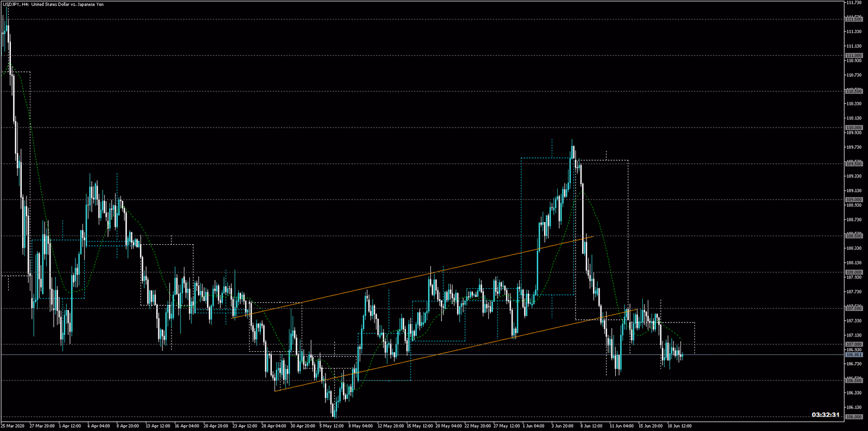
Task: Click the 25 Mar 2020 date label
Action: pos(12,426)
